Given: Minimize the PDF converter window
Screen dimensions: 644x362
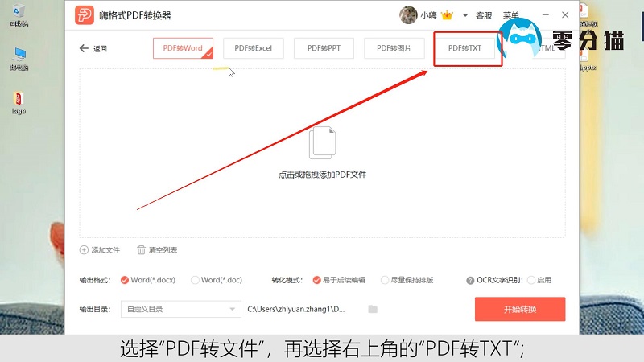Looking at the screenshot, I should click(546, 14).
